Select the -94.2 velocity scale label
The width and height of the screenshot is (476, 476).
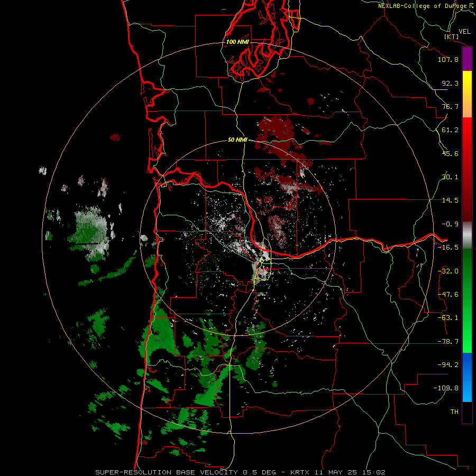[x=448, y=365]
